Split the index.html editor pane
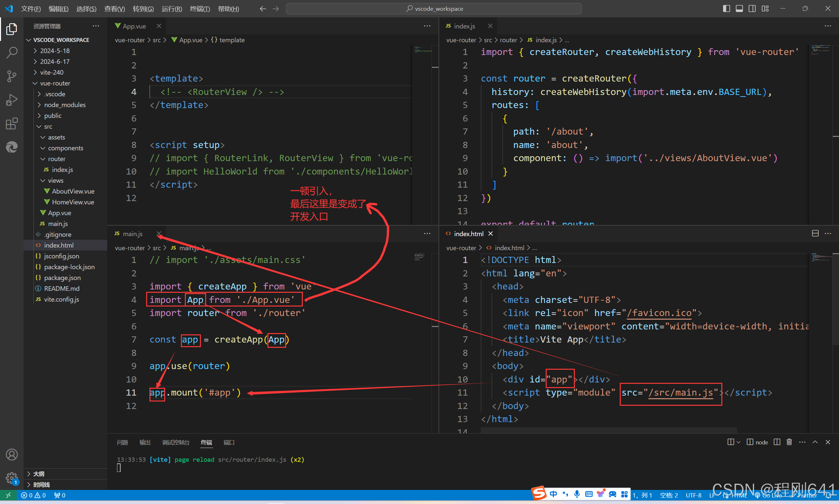This screenshot has height=504, width=839. 815,233
